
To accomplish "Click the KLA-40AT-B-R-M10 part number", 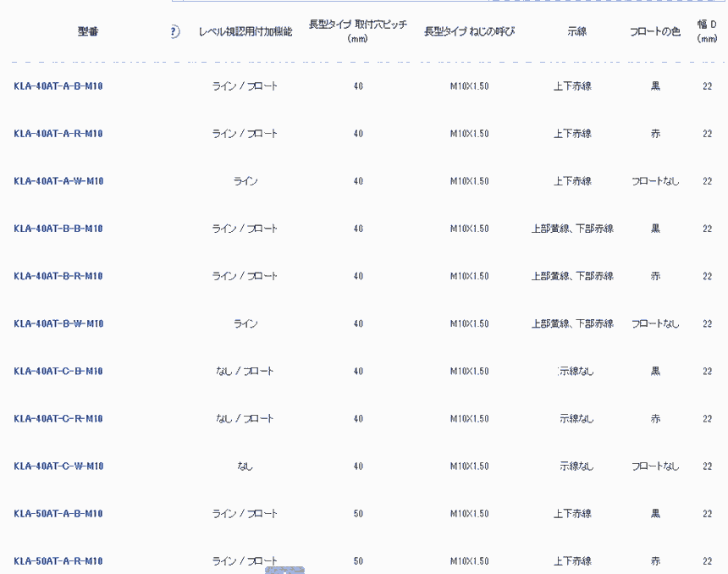I will 58,276.
